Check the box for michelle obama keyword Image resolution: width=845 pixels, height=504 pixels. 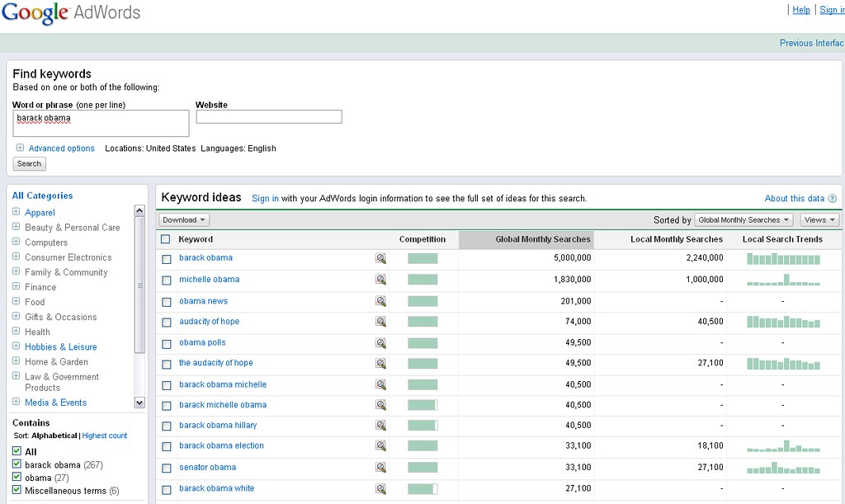(167, 280)
